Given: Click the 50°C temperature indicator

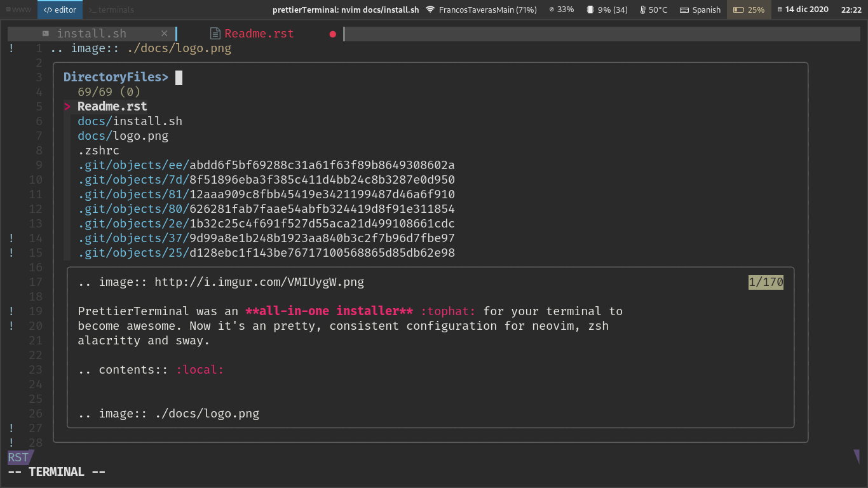Looking at the screenshot, I should 653,10.
